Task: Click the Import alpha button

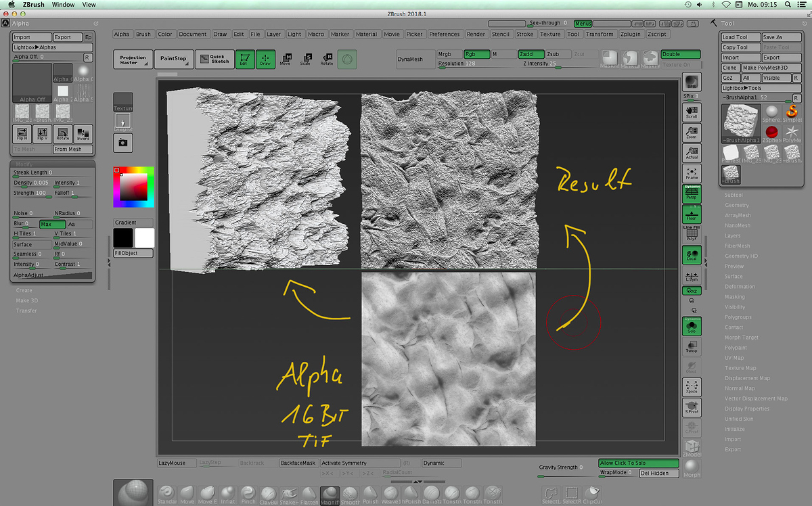Action: pos(32,37)
